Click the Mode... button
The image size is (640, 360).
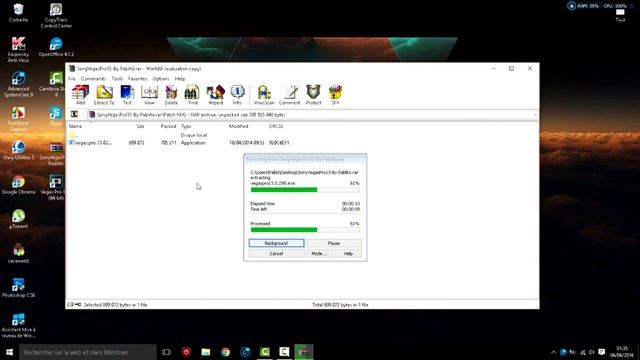(319, 253)
